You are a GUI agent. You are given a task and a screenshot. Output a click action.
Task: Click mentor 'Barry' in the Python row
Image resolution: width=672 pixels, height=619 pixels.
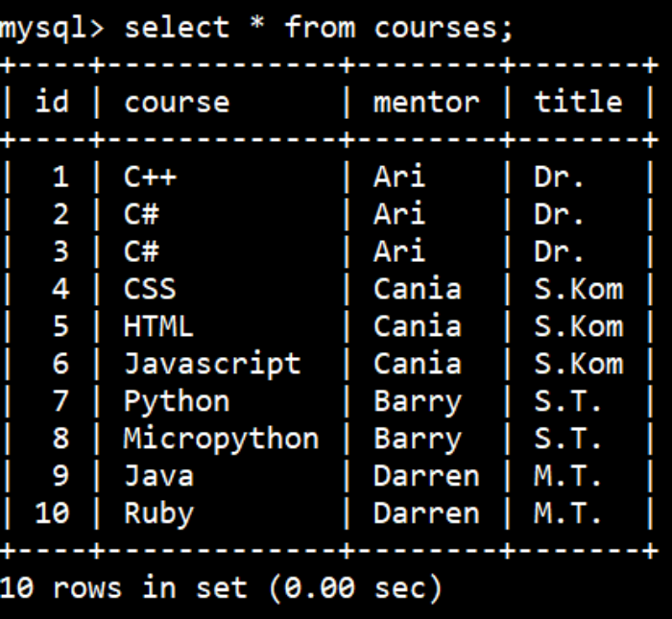[418, 402]
